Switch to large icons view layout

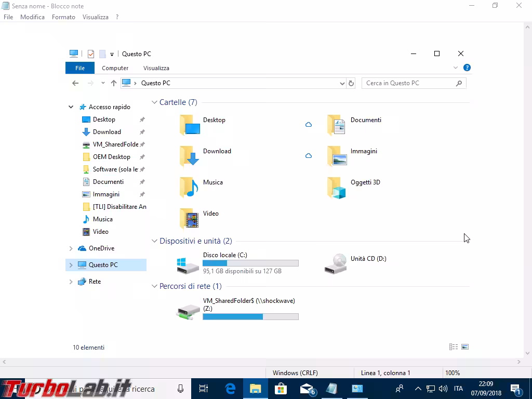465,347
